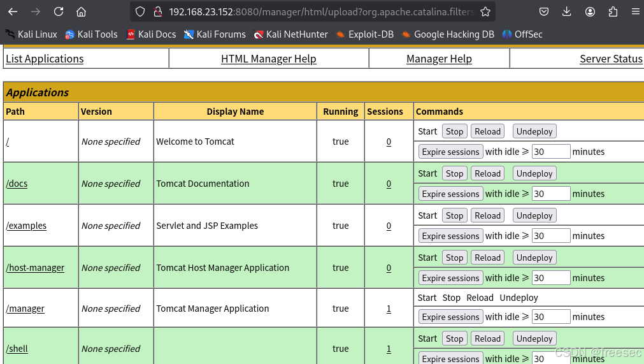Open the /docs application path
Image resolution: width=644 pixels, height=364 pixels.
(17, 184)
